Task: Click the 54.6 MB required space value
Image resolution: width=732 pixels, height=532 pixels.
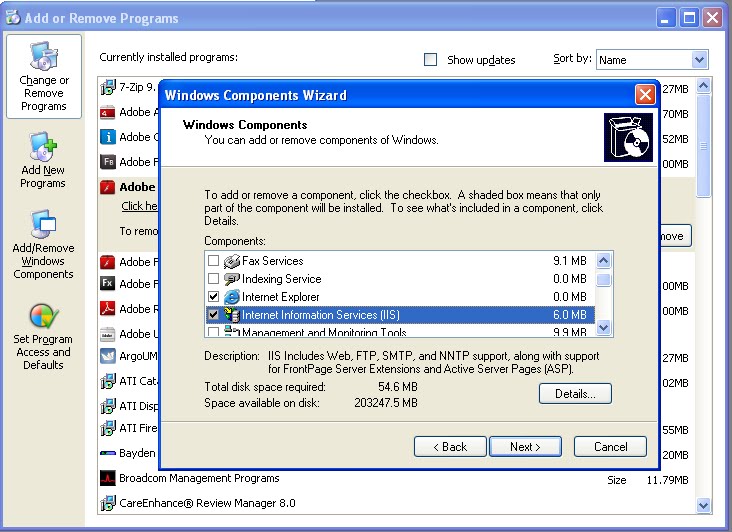Action: tap(398, 387)
